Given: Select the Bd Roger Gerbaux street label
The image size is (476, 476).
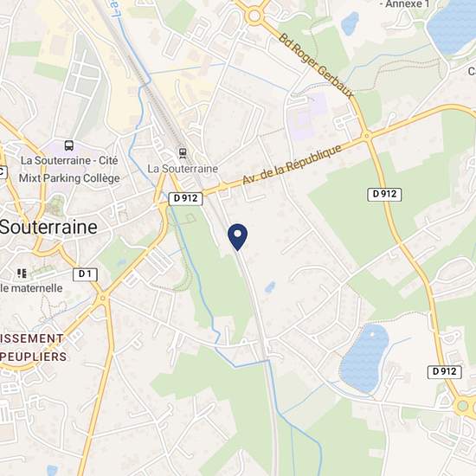Looking at the screenshot, I should [316, 66].
